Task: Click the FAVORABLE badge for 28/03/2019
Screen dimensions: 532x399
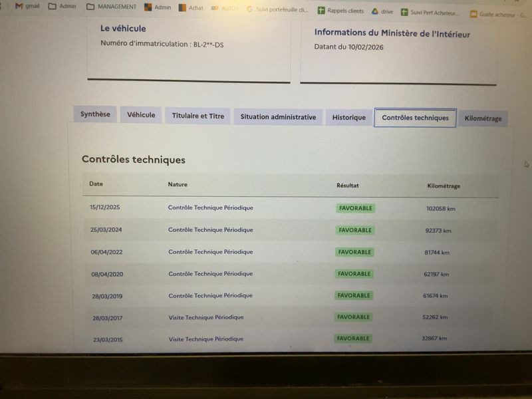Action: tap(354, 295)
